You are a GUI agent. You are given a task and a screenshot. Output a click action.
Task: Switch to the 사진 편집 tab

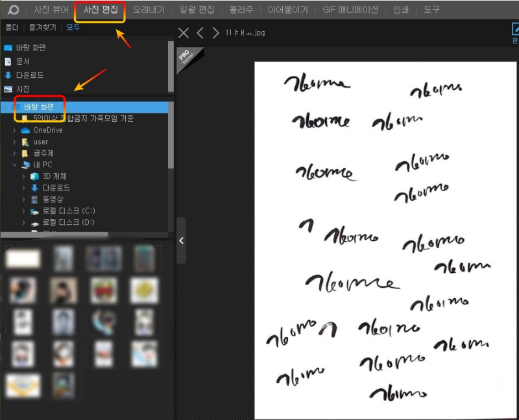pyautogui.click(x=101, y=10)
